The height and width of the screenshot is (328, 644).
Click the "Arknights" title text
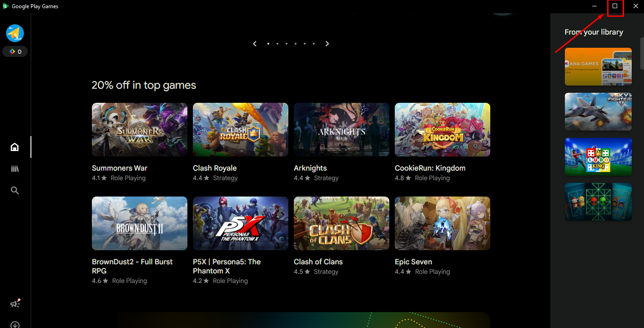[x=310, y=168]
